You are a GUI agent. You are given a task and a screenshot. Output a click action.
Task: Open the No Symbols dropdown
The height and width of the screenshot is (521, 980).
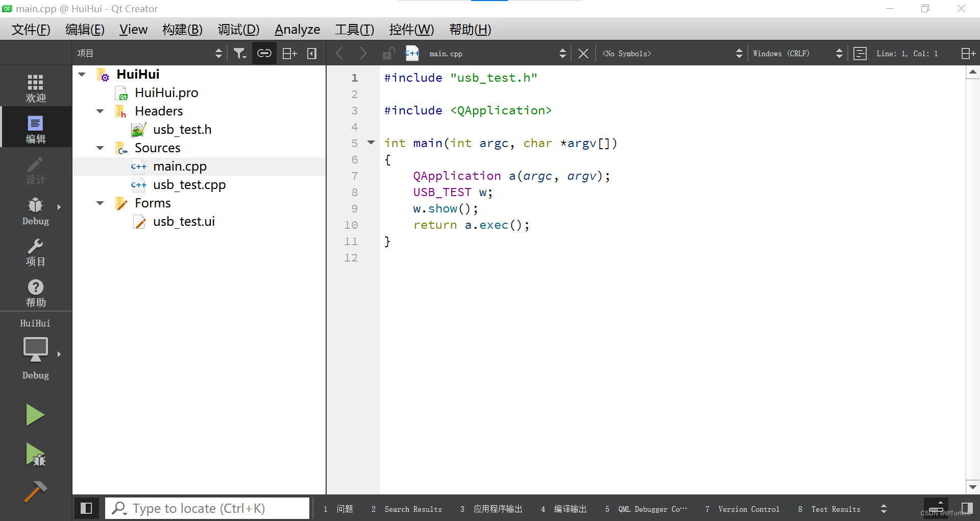click(x=672, y=53)
